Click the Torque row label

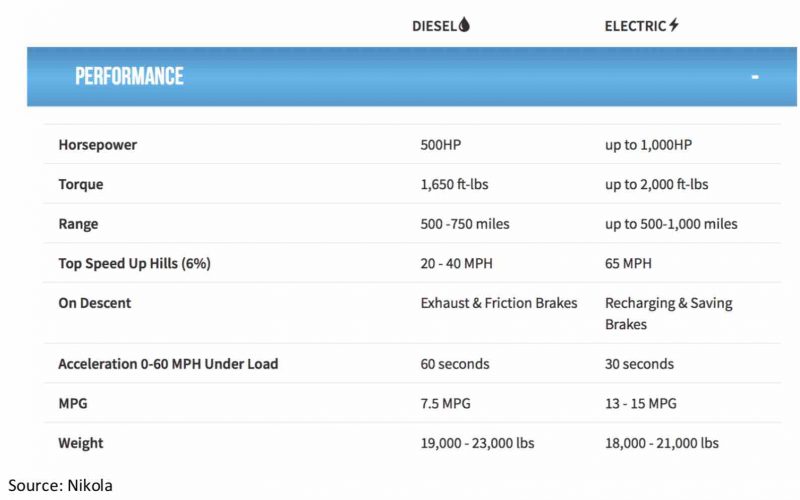[80, 185]
